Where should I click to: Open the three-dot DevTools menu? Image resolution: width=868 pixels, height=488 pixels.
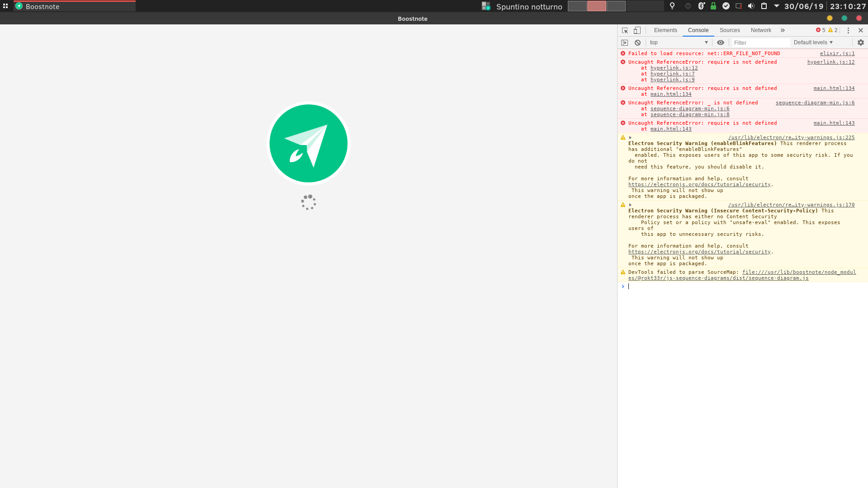(x=849, y=30)
